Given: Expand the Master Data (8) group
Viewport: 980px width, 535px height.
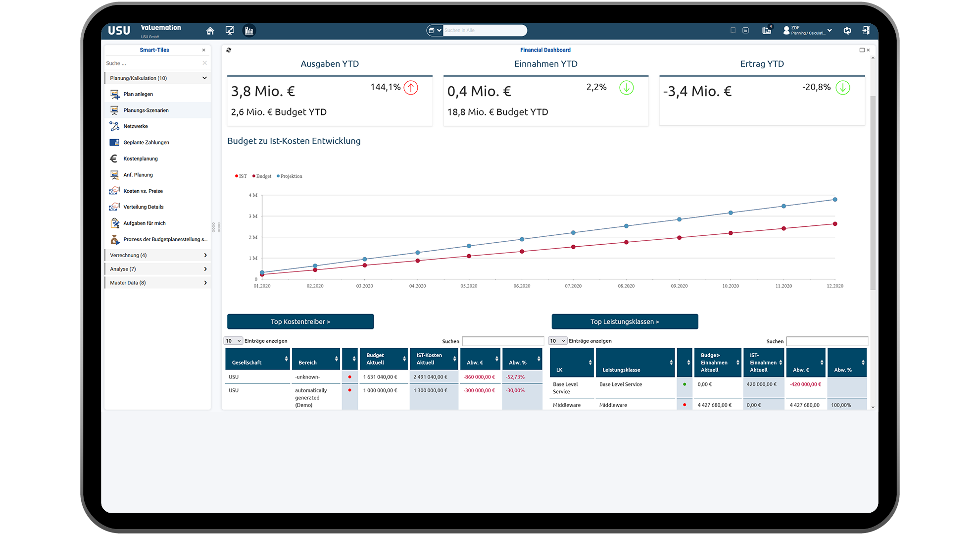Looking at the screenshot, I should tap(157, 283).
